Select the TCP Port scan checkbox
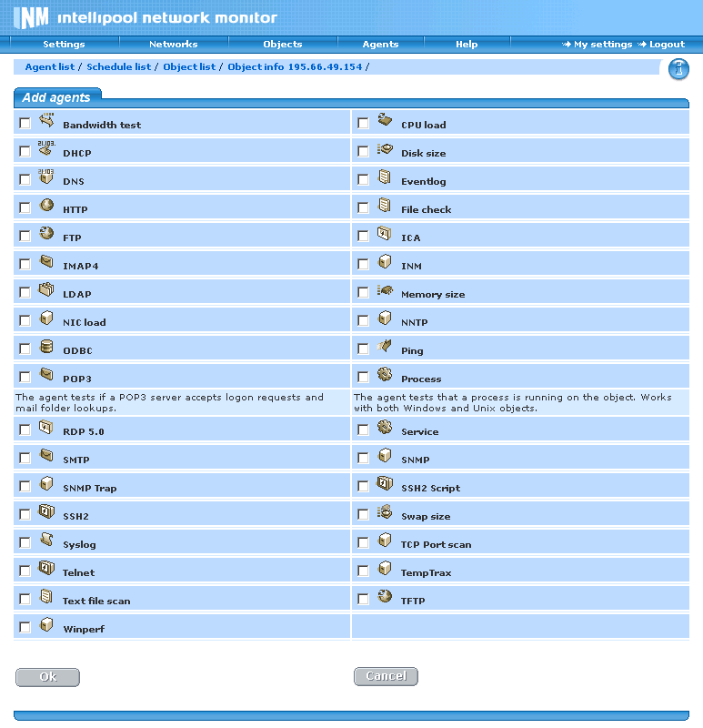Viewport: 703px width, 728px height. pos(363,543)
